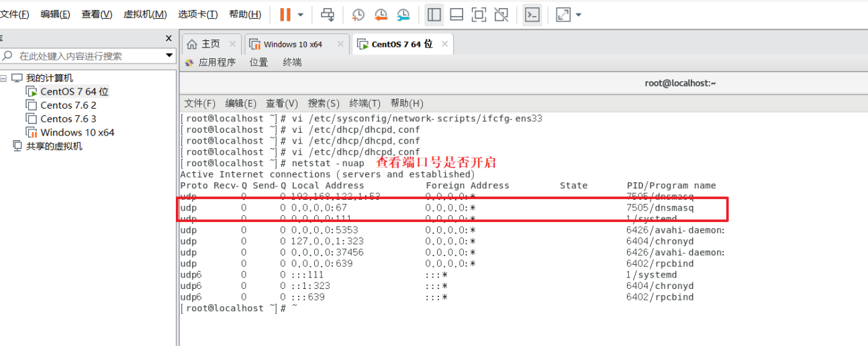Click the paused VM icon beside Windows 10 x64
This screenshot has height=346, width=868.
(31, 132)
